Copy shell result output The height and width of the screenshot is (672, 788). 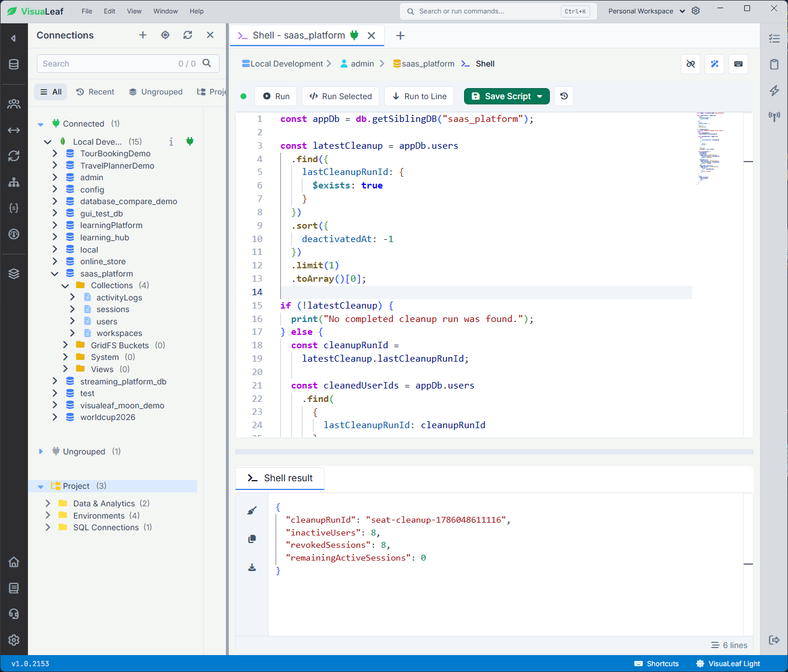point(252,538)
